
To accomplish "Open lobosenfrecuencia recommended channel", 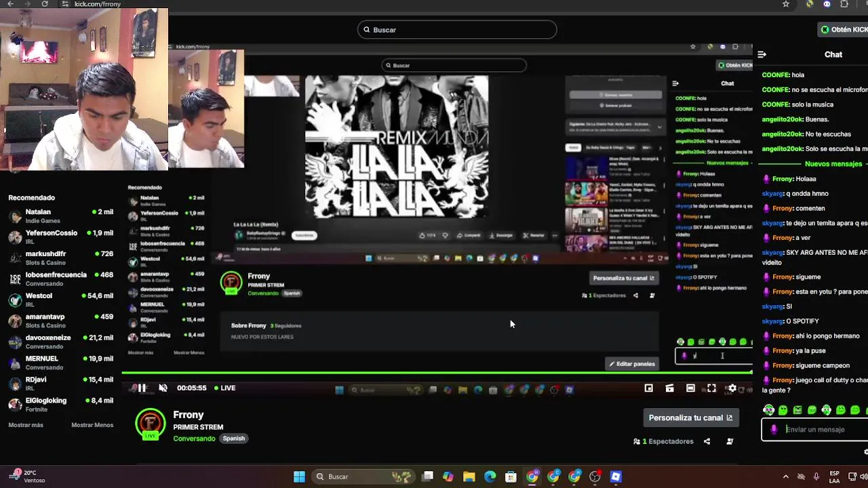I will [x=61, y=279].
